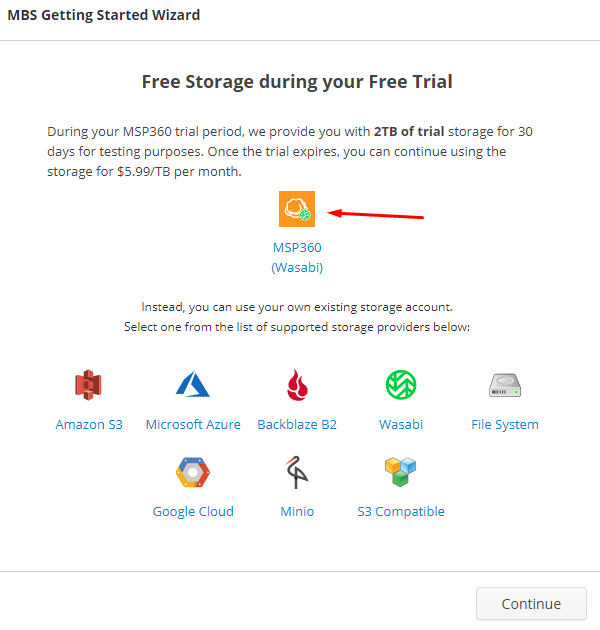600x630 pixels.
Task: Click the Continue button
Action: point(531,603)
